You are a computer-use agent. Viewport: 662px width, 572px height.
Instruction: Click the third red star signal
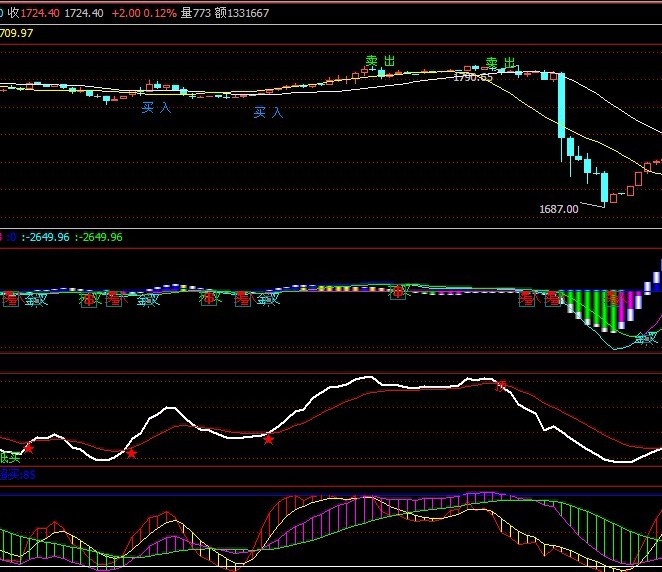click(x=269, y=440)
